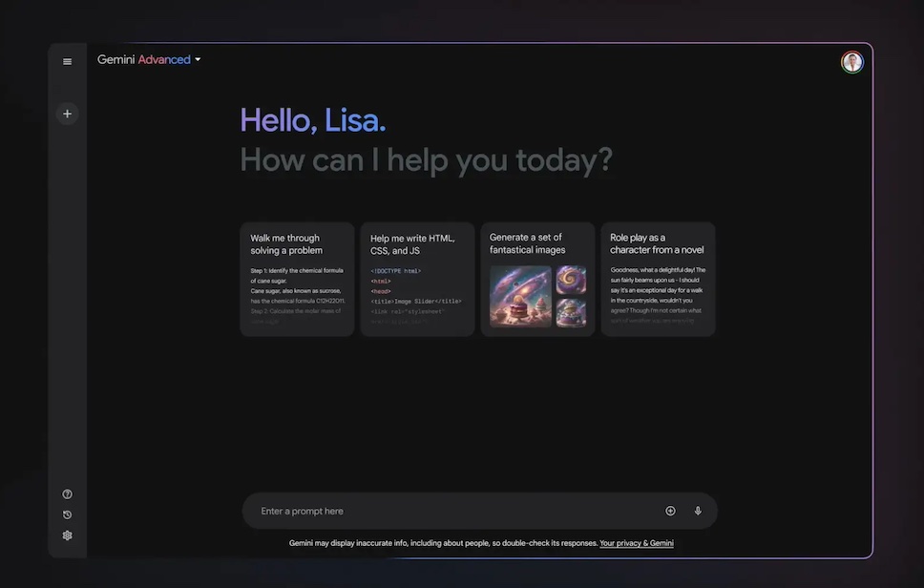Click the "Hello, Lisa." greeting heading
Viewport: 924px width, 588px height.
313,120
